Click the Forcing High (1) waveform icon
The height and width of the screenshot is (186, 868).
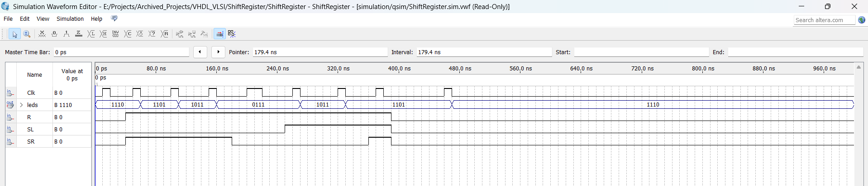point(67,34)
